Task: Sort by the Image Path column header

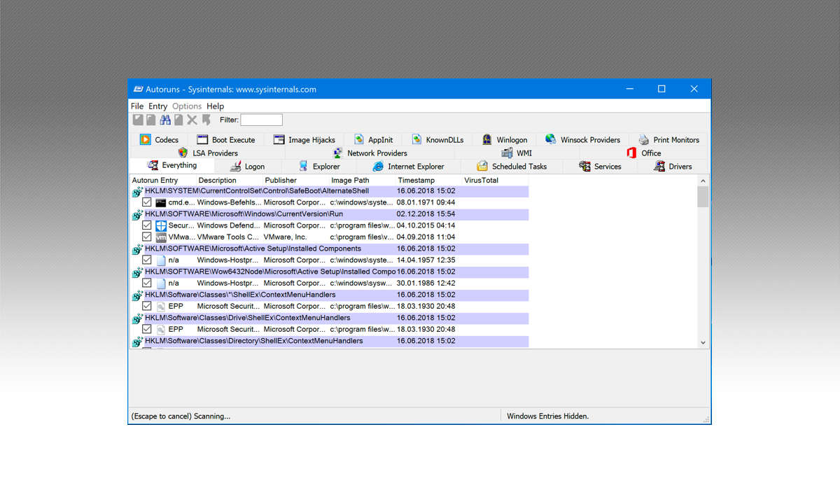Action: pyautogui.click(x=361, y=181)
